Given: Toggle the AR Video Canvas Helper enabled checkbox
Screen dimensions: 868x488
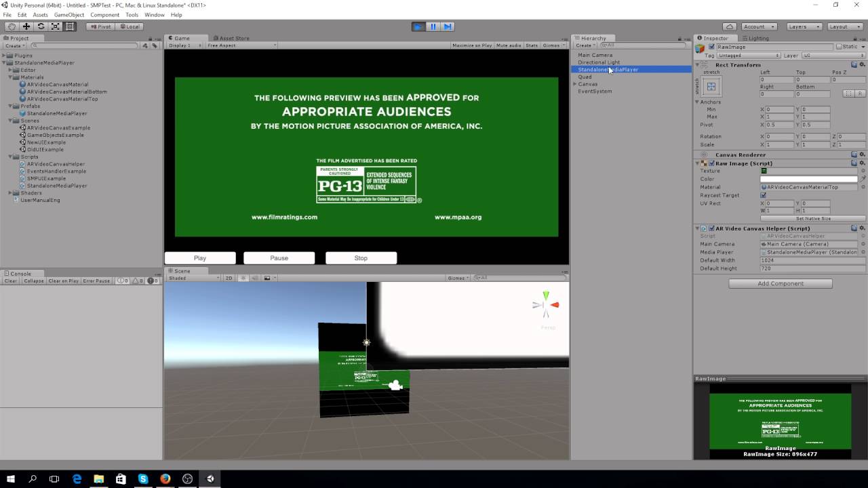Looking at the screenshot, I should 711,228.
